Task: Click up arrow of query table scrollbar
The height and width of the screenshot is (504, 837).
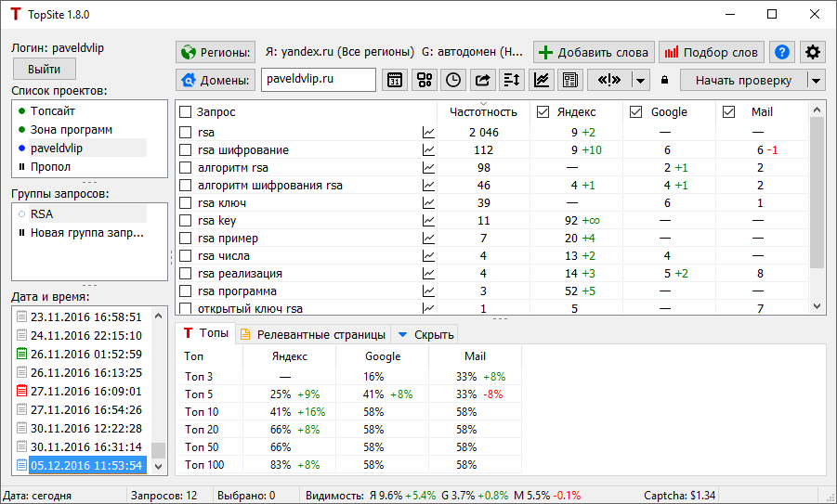Action: coord(817,110)
